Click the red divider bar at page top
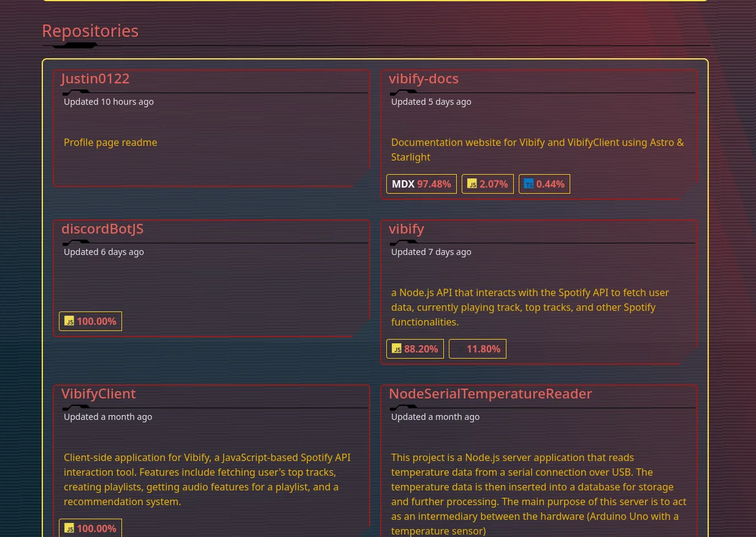Viewport: 756px width, 537px height. [x=374, y=1]
